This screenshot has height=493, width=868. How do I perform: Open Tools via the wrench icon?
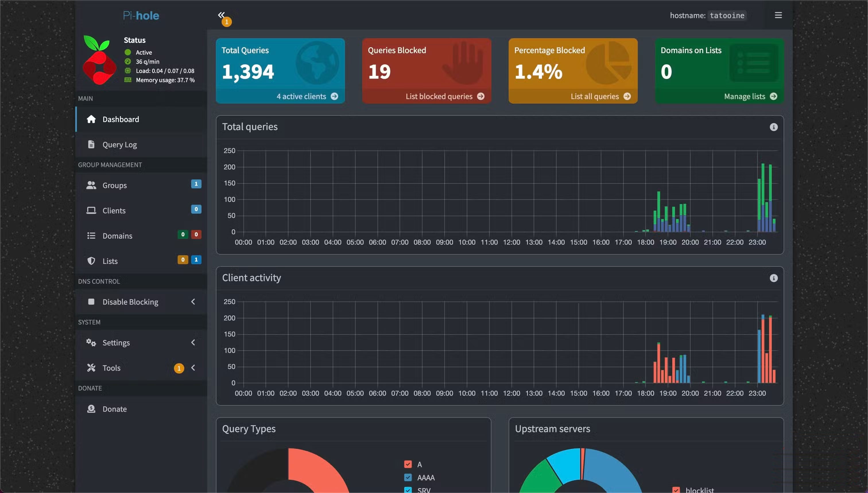coord(91,368)
